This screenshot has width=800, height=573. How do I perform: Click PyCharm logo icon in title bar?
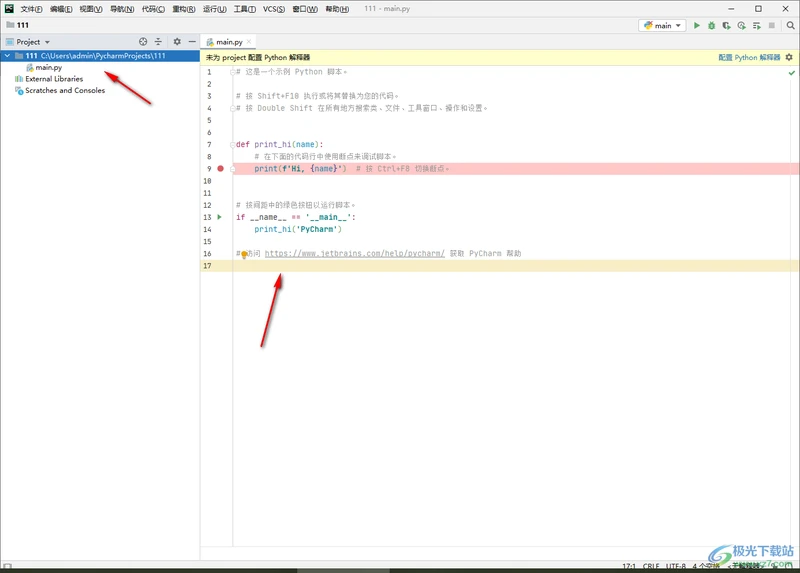coord(9,9)
